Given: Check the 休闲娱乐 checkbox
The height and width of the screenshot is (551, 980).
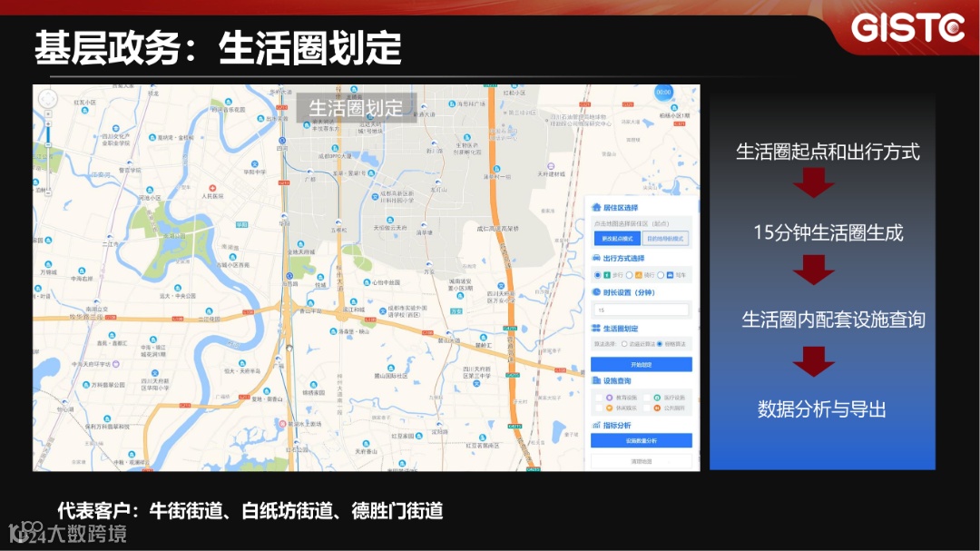Looking at the screenshot, I should 599,408.
